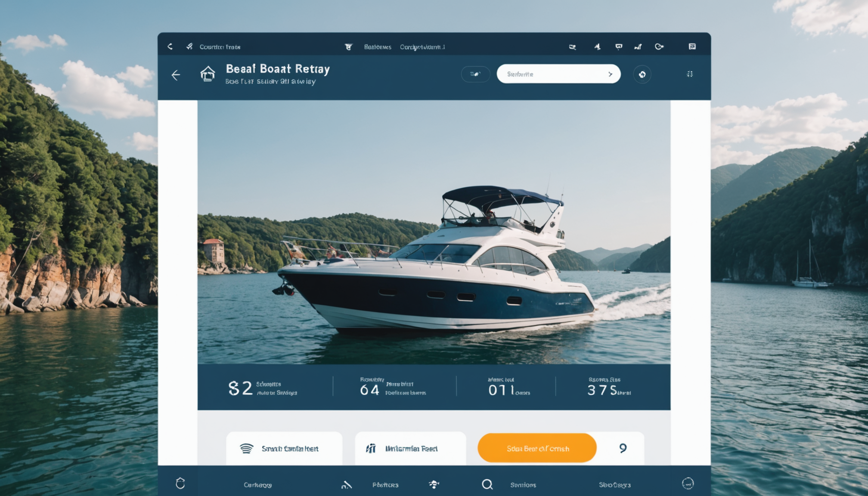Click the magnifier search icon in bottom bar
Viewport: 868px width, 496px height.
click(x=487, y=484)
